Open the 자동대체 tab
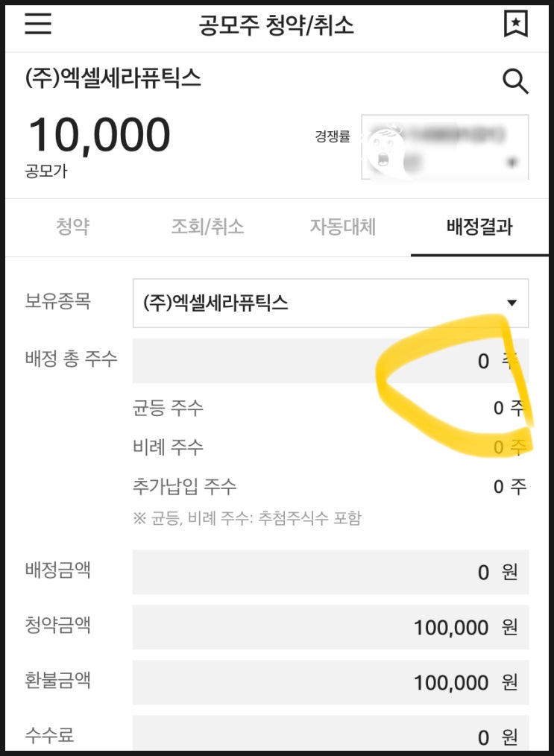Image resolution: width=554 pixels, height=756 pixels. 343,227
